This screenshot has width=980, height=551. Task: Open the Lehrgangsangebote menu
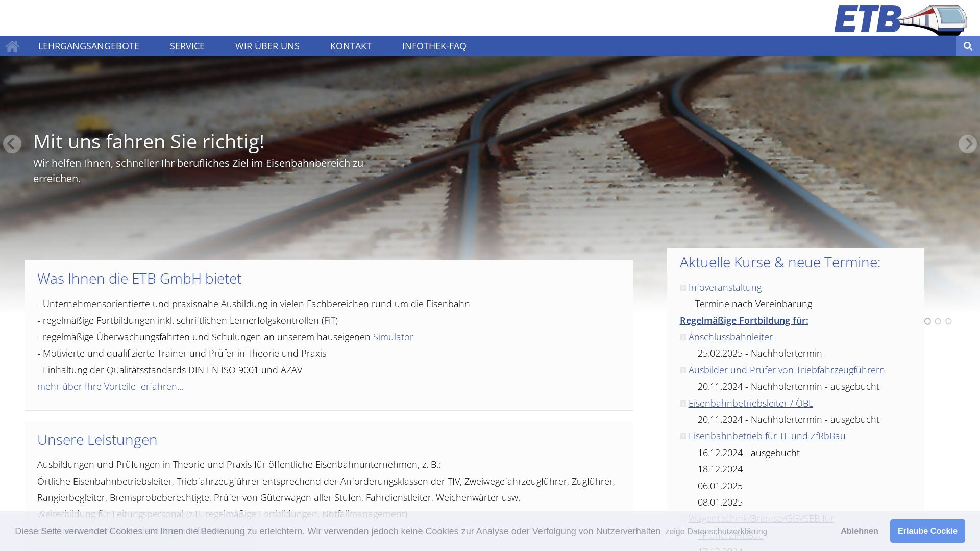pos(89,46)
